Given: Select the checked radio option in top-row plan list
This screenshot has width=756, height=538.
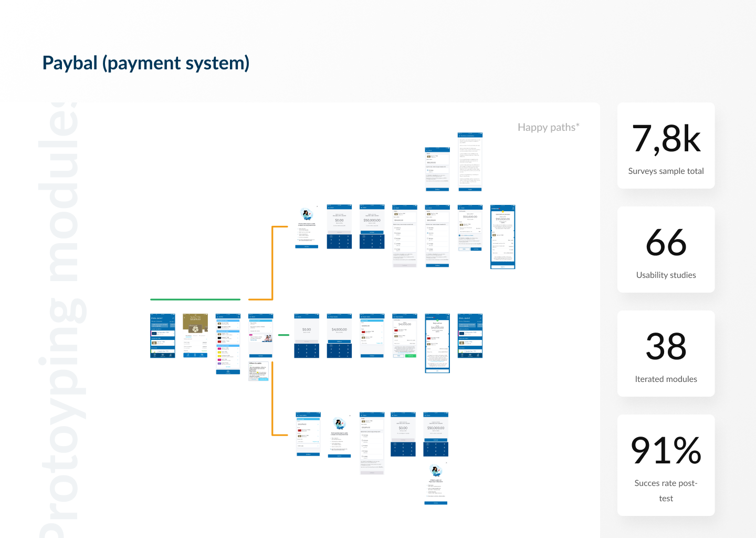Looking at the screenshot, I should click(428, 233).
